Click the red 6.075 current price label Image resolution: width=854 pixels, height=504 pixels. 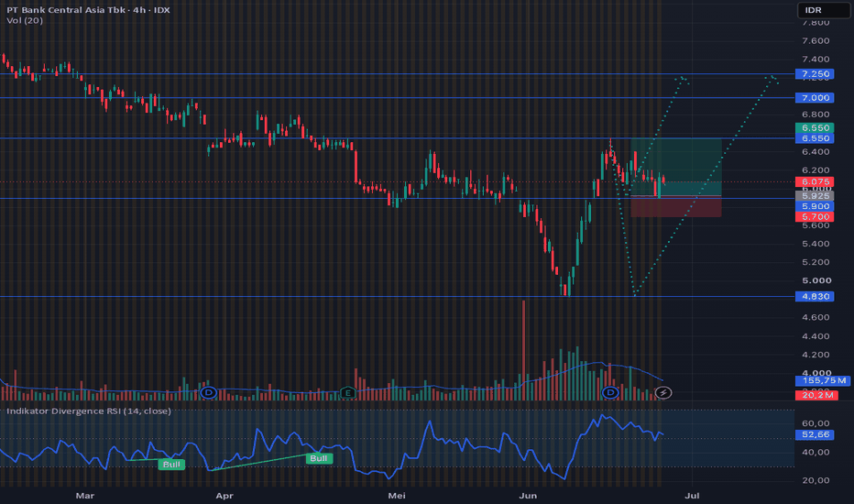[815, 182]
